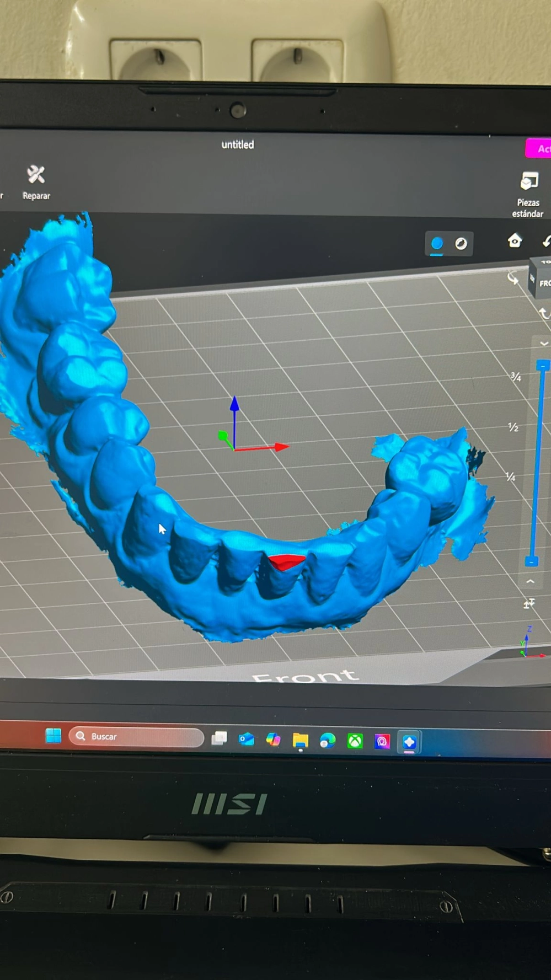Open the Reparar repair tool
This screenshot has height=980, width=551.
point(36,183)
